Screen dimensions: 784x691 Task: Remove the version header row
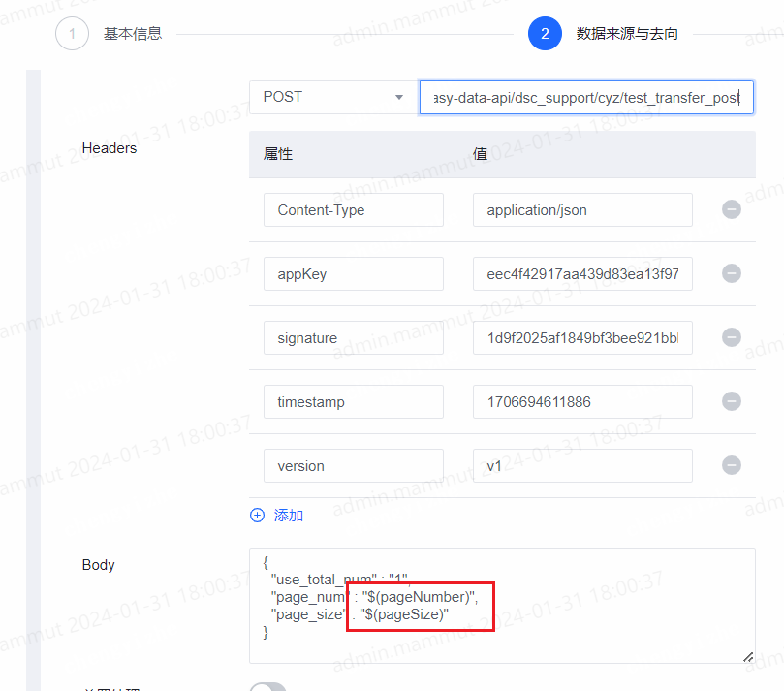(731, 465)
